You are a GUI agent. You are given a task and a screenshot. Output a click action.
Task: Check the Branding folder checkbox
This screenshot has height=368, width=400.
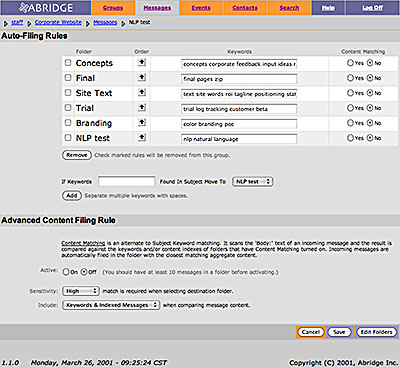click(x=68, y=122)
